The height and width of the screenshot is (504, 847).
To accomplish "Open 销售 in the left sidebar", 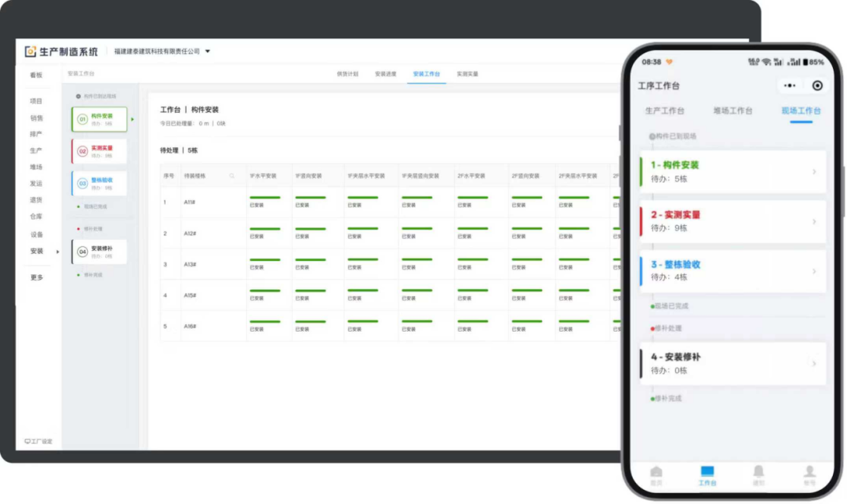I will [35, 118].
